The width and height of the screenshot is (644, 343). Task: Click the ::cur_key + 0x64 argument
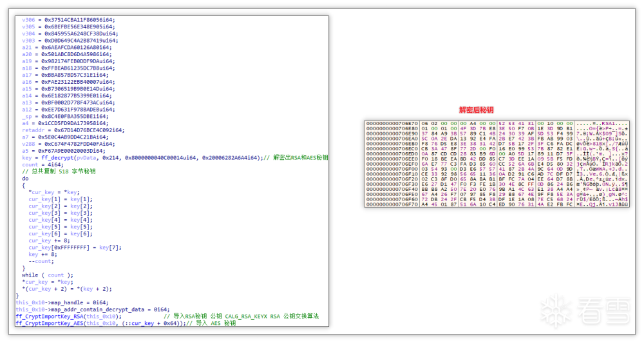[151, 323]
